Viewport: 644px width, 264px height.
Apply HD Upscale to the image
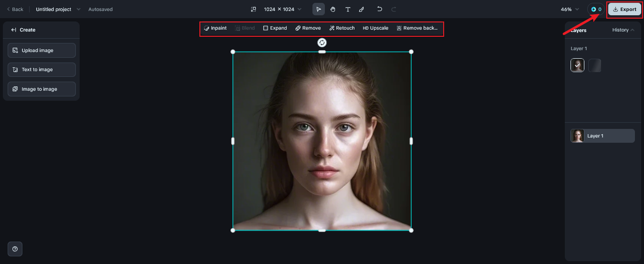(376, 28)
